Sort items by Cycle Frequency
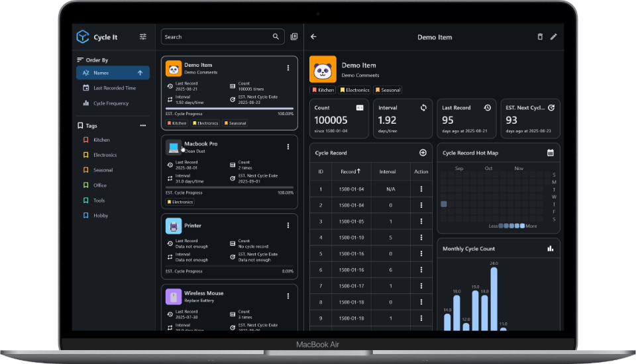Screen dimensions: 636x364 coord(113,103)
